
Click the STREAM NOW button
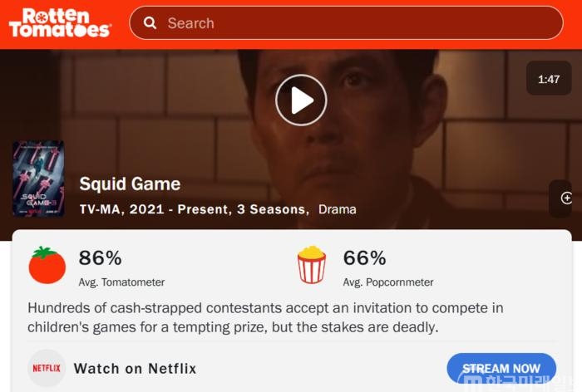501,368
